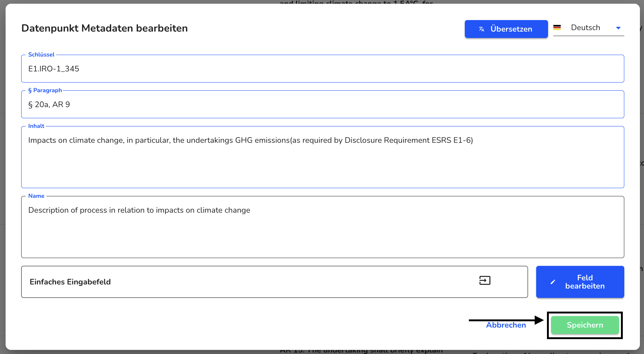Focus the § Paragraph input field
Image resolution: width=644 pixels, height=354 pixels.
[323, 104]
